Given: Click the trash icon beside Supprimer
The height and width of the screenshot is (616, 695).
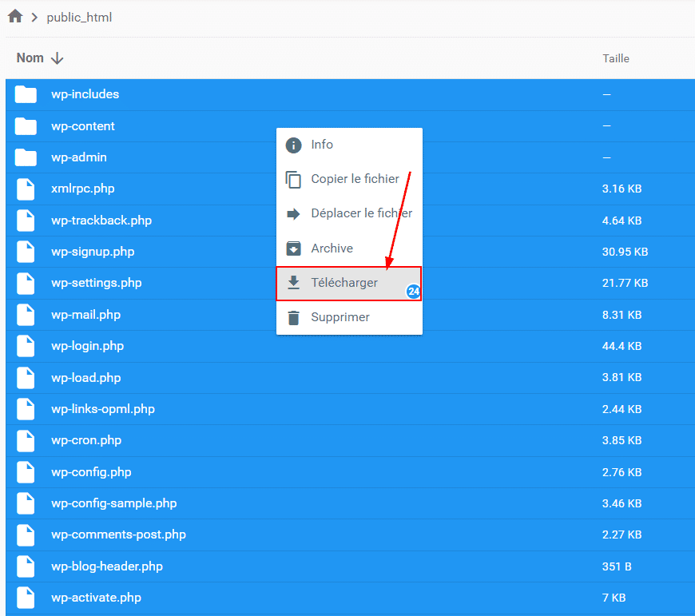Looking at the screenshot, I should tap(294, 317).
